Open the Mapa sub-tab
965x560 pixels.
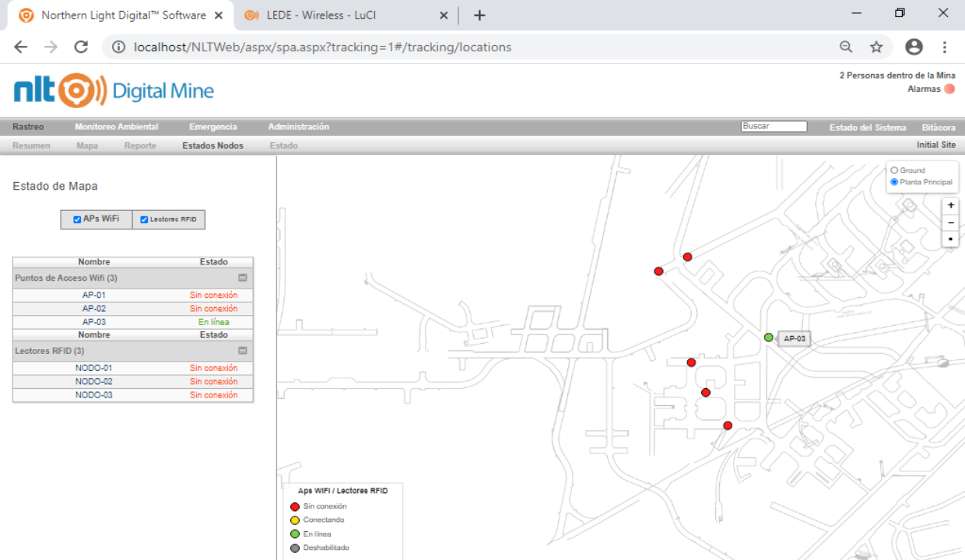[x=87, y=145]
